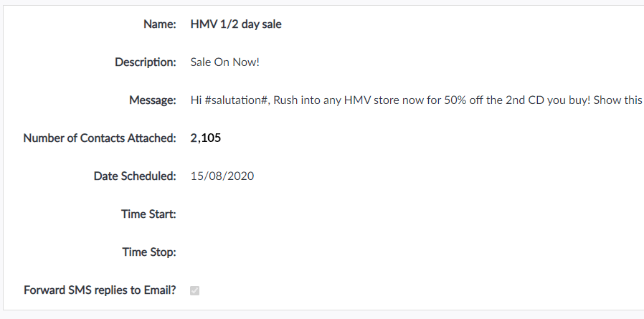Screen dimensions: 644x319
Task: Click the empty Time Start value area
Action: 287,214
